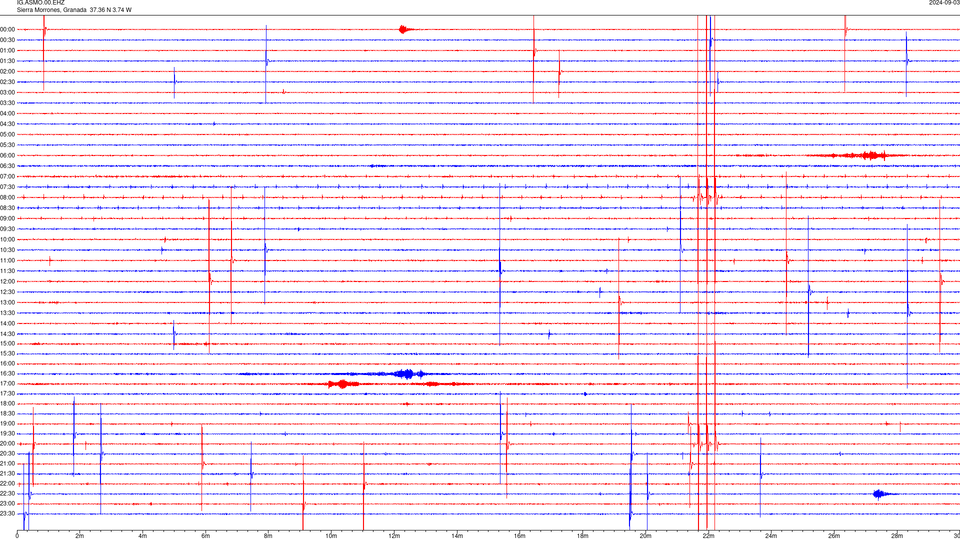Click the 24m mark on the time axis
Viewport: 960px width, 540px height.
771,536
